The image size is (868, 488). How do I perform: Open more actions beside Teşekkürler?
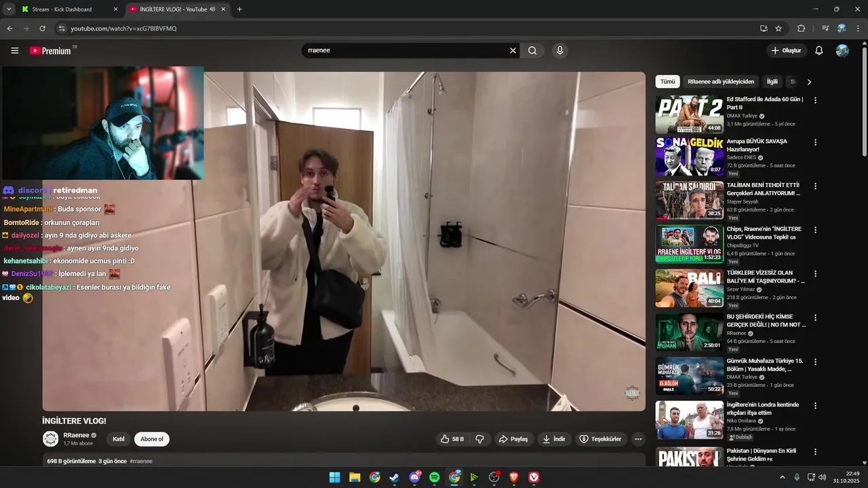coord(637,439)
